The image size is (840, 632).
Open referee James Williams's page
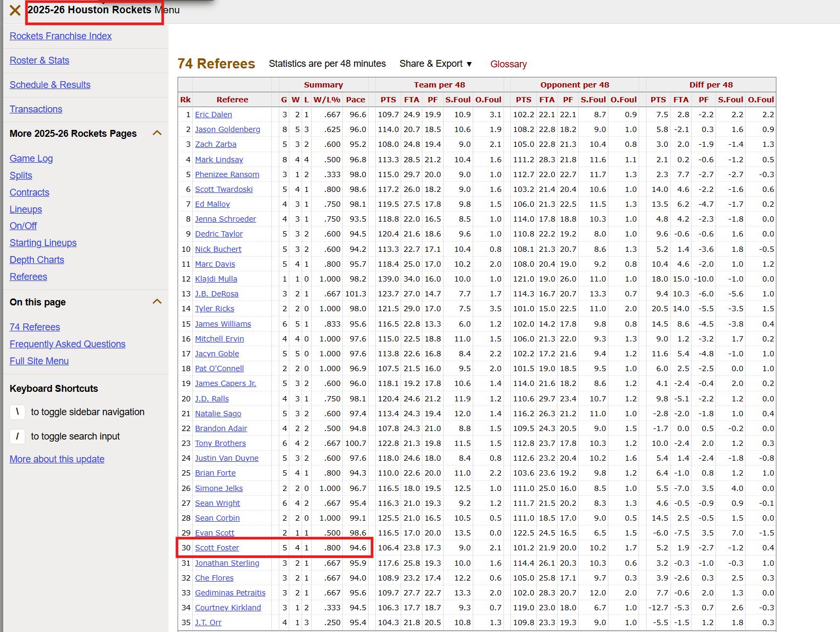pos(223,324)
